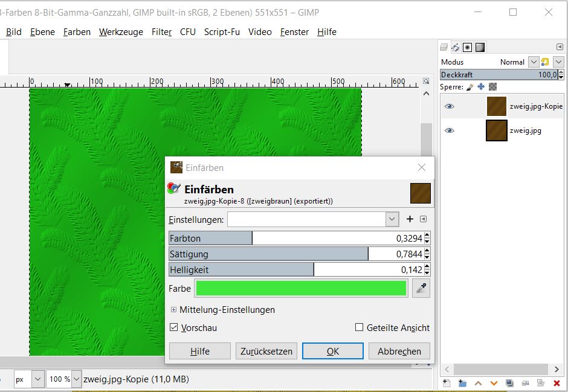Screen dimensions: 568x392
Task: Open the Gradients tab in the dock
Action: coord(480,48)
